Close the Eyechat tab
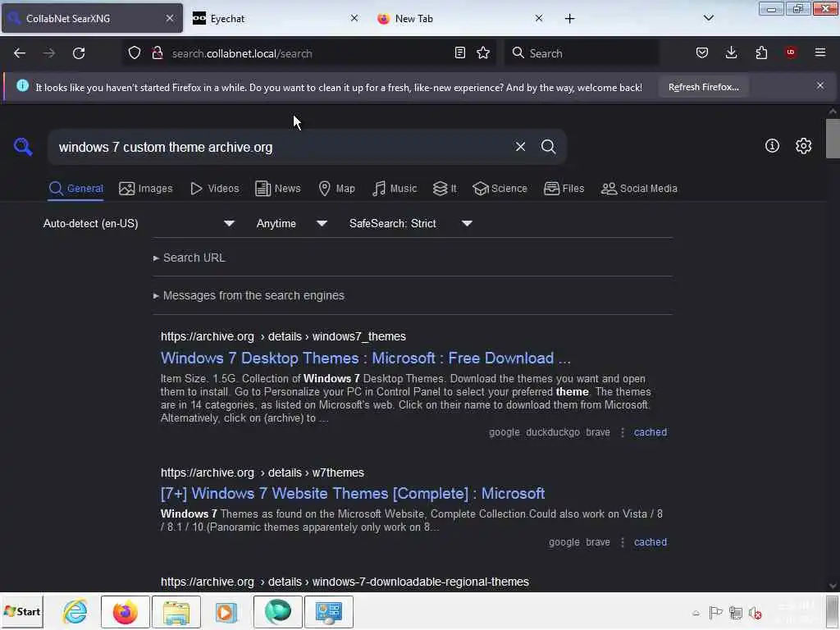The height and width of the screenshot is (630, 840). click(x=354, y=18)
